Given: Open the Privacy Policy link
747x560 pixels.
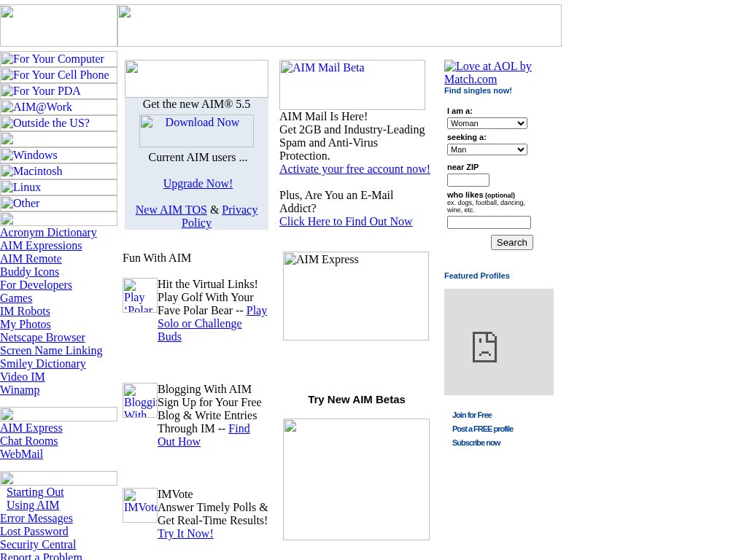Looking at the screenshot, I should [220, 216].
